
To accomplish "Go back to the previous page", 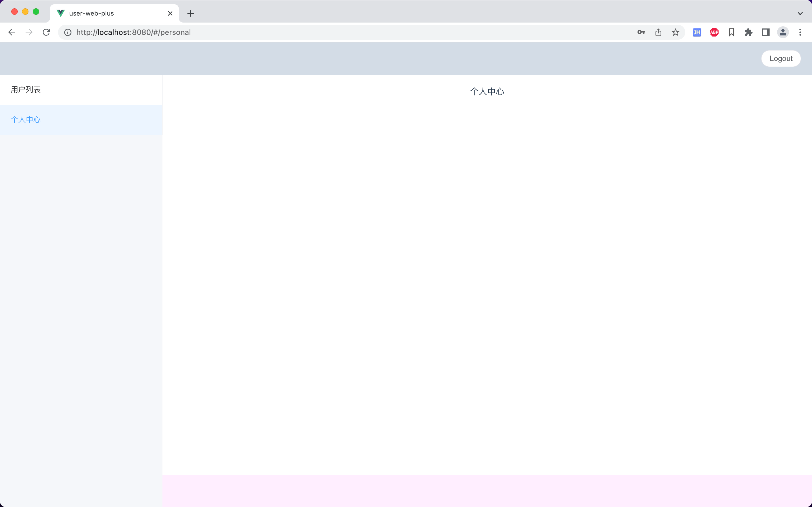I will [x=12, y=32].
